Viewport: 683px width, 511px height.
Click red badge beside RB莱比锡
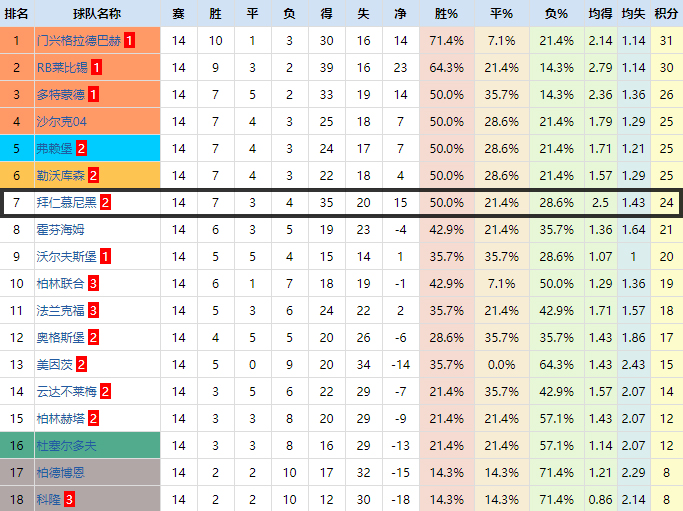(x=95, y=68)
